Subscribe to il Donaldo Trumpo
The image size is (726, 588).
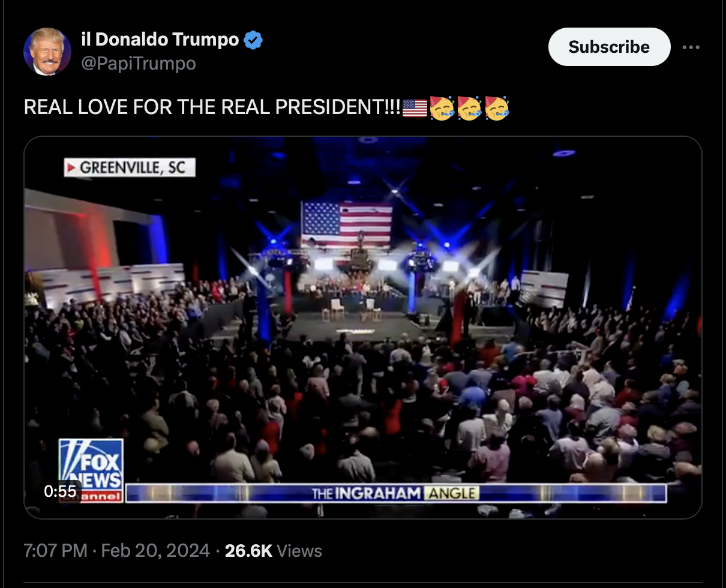tap(609, 47)
